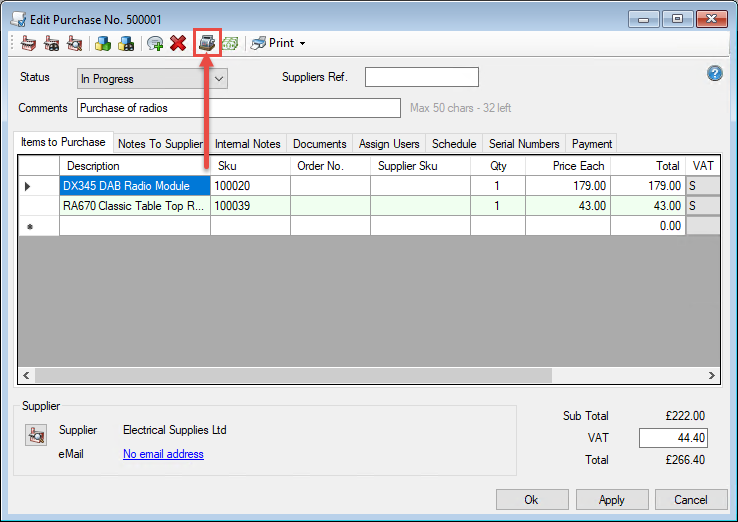Follow the No email address link

pyautogui.click(x=163, y=454)
